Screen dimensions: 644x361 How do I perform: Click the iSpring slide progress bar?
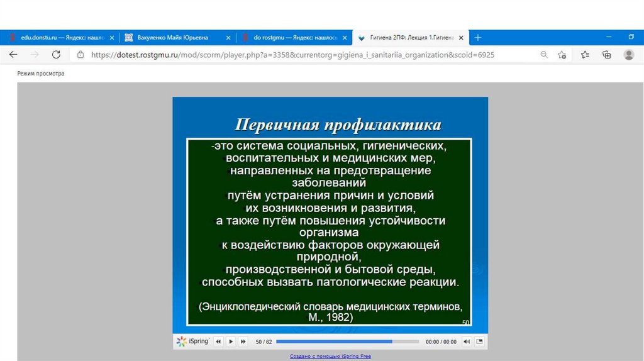347,342
